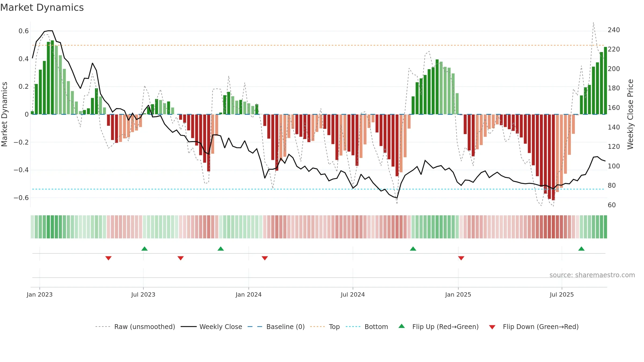Select the red flip-down marker near Sep 2023
644x362 pixels.
[181, 258]
